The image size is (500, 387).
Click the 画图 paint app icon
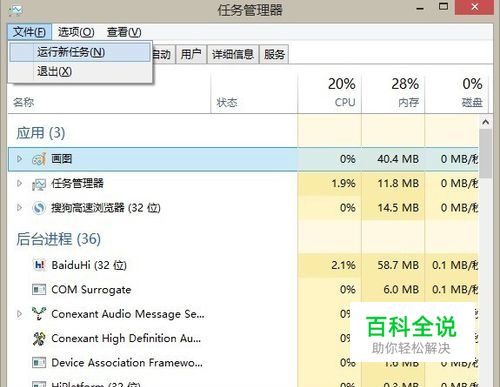pyautogui.click(x=39, y=159)
